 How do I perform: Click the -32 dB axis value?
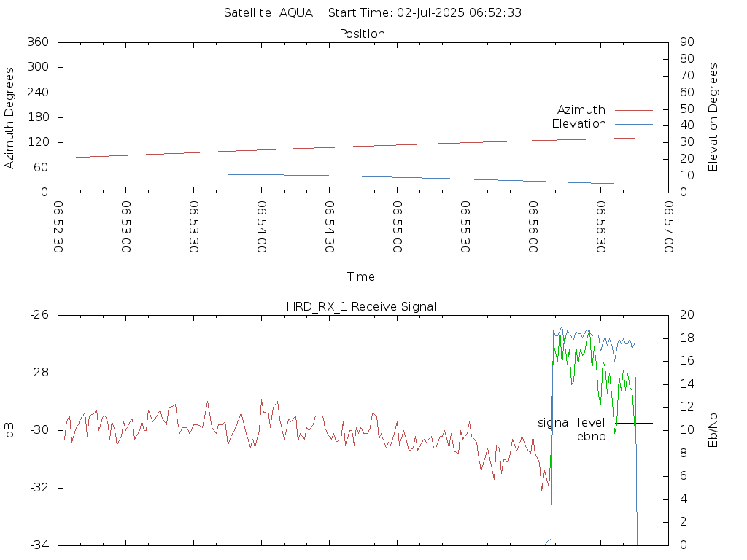click(39, 488)
